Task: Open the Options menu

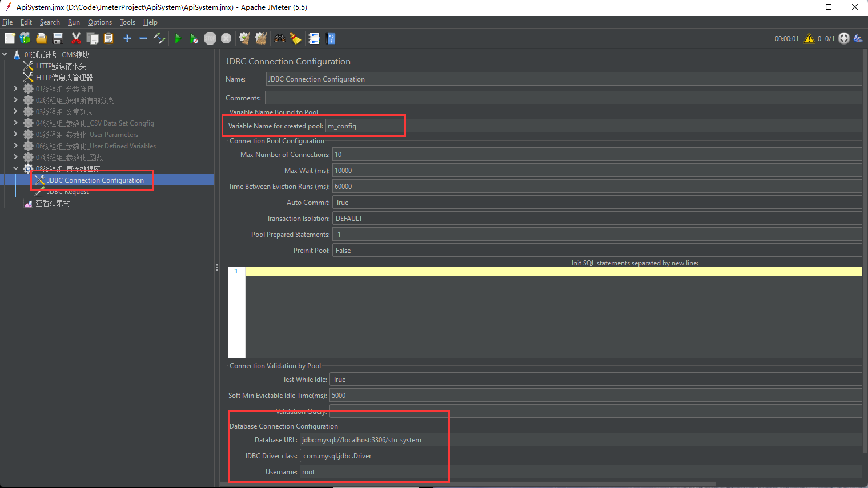Action: click(100, 22)
